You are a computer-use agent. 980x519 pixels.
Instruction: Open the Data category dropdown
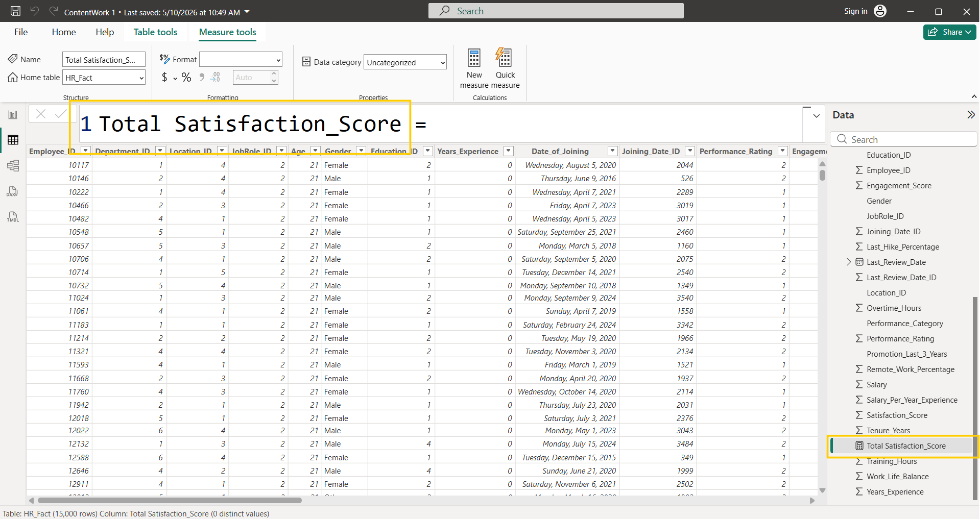click(x=405, y=62)
